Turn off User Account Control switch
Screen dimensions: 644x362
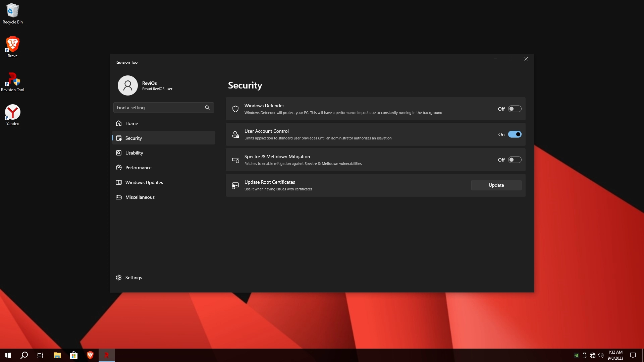[x=515, y=134]
